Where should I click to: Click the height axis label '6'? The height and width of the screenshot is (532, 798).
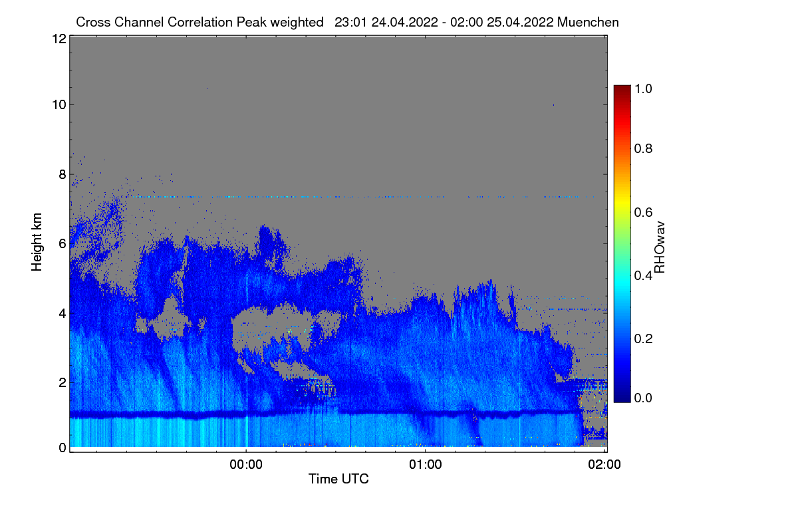[61, 243]
